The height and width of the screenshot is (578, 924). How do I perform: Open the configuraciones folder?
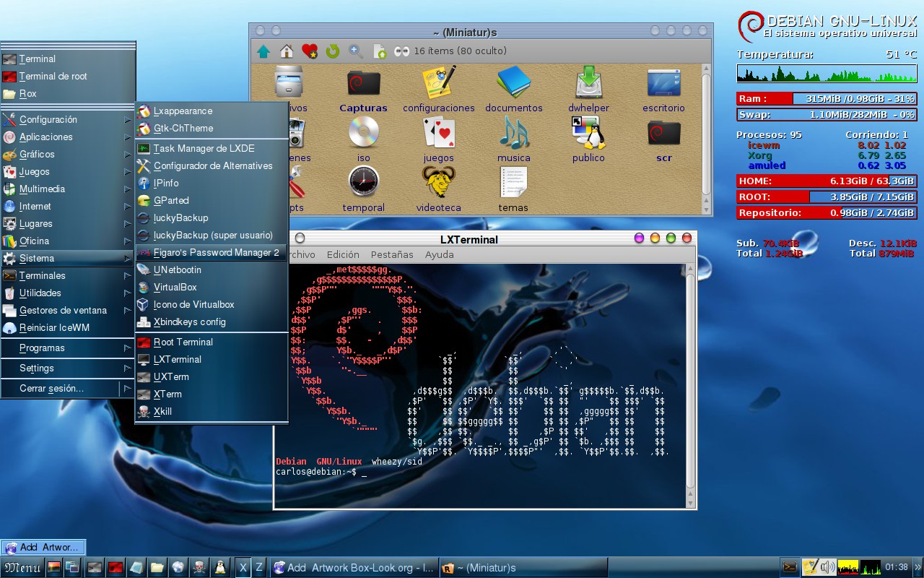439,90
